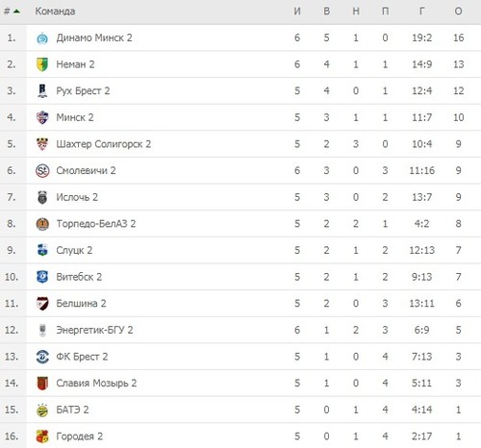The height and width of the screenshot is (448, 481).
Task: Open the Шахтер Солигорск 2 team link
Action: pyautogui.click(x=104, y=144)
